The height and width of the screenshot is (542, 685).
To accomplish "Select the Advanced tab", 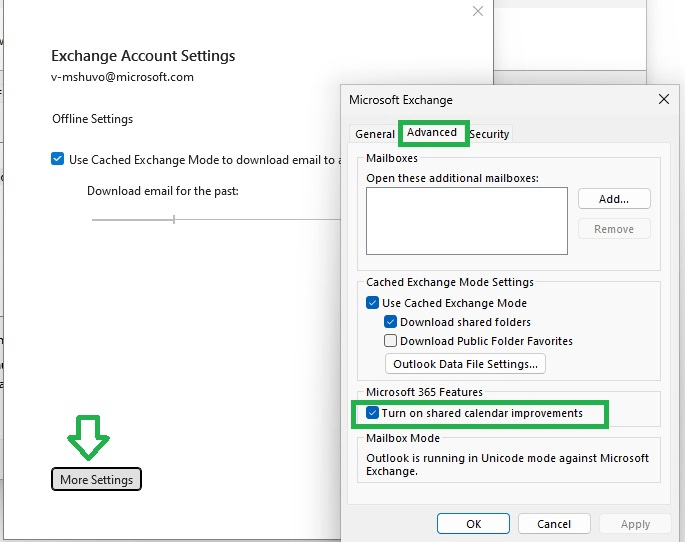I will 432,132.
